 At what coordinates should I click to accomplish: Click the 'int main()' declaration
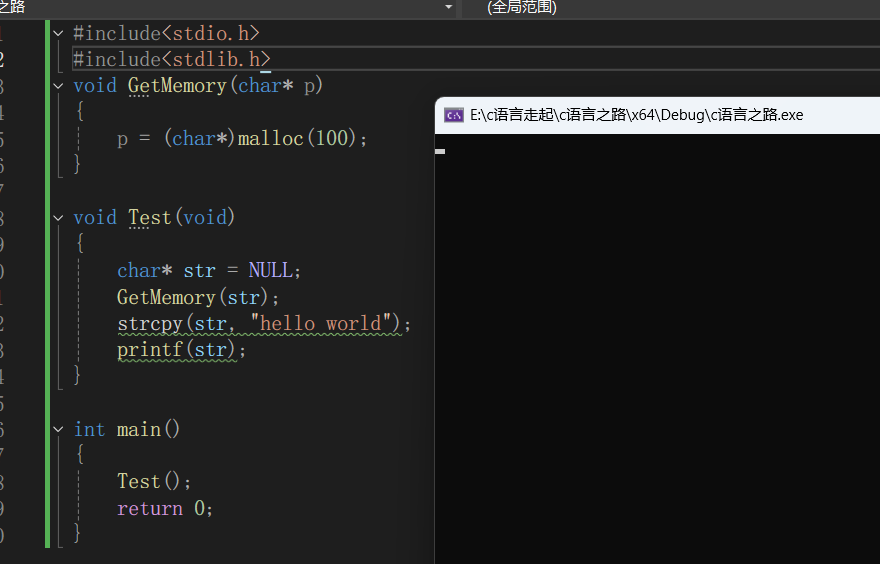pos(127,430)
